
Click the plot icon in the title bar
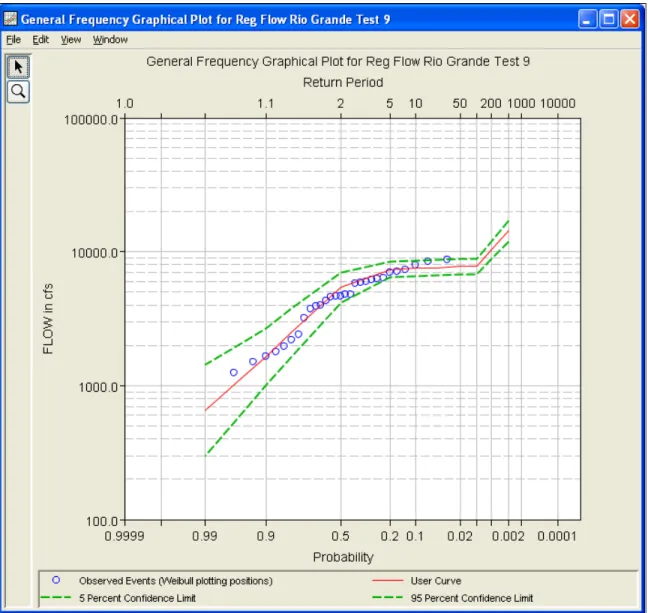(x=10, y=19)
